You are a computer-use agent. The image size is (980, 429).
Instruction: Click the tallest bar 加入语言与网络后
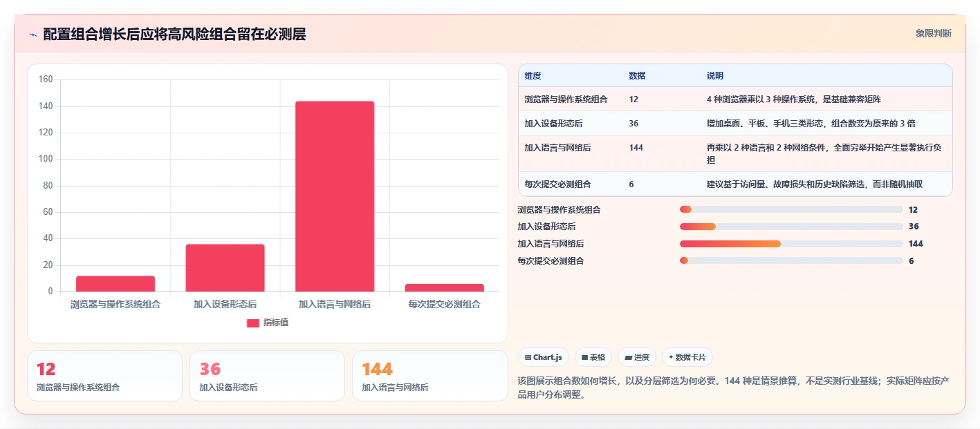pos(335,196)
